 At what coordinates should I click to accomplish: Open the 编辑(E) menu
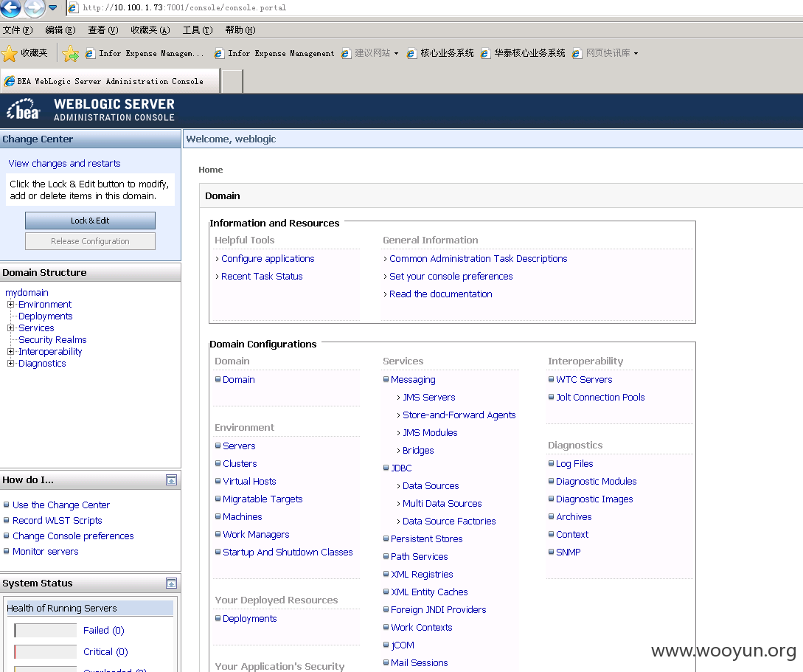pyautogui.click(x=60, y=30)
